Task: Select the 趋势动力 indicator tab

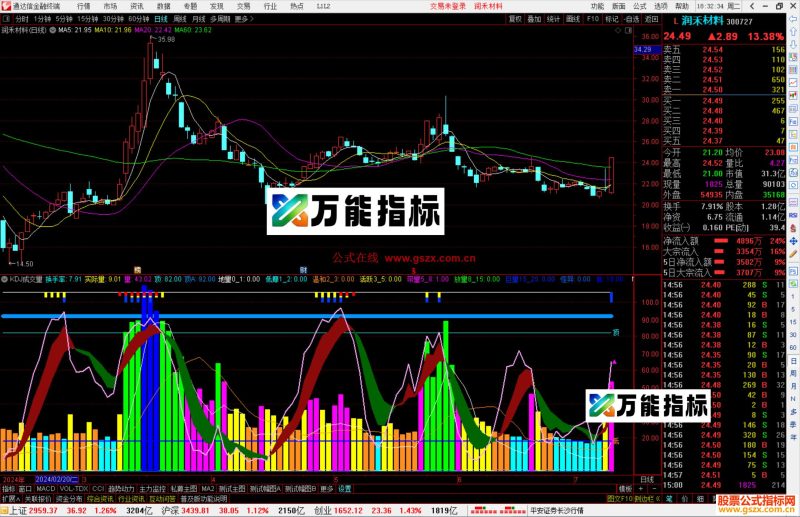Action: pyautogui.click(x=121, y=488)
